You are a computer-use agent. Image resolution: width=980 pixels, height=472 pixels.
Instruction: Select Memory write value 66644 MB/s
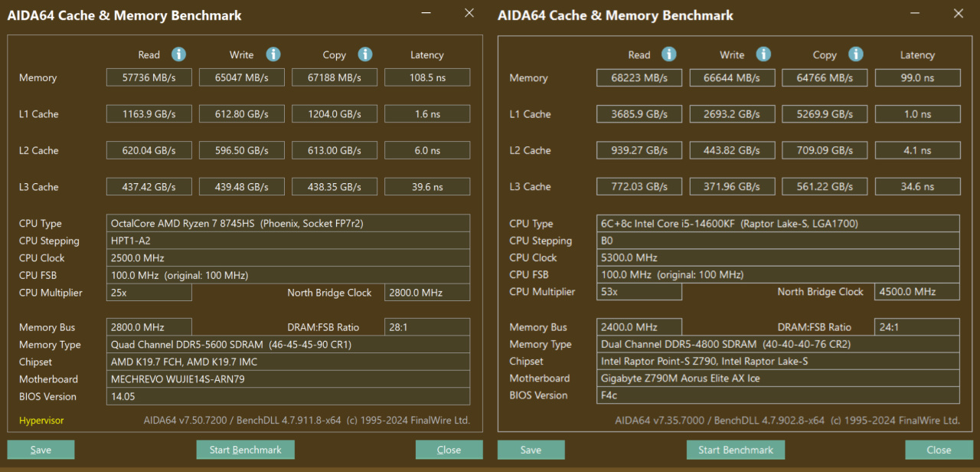732,77
